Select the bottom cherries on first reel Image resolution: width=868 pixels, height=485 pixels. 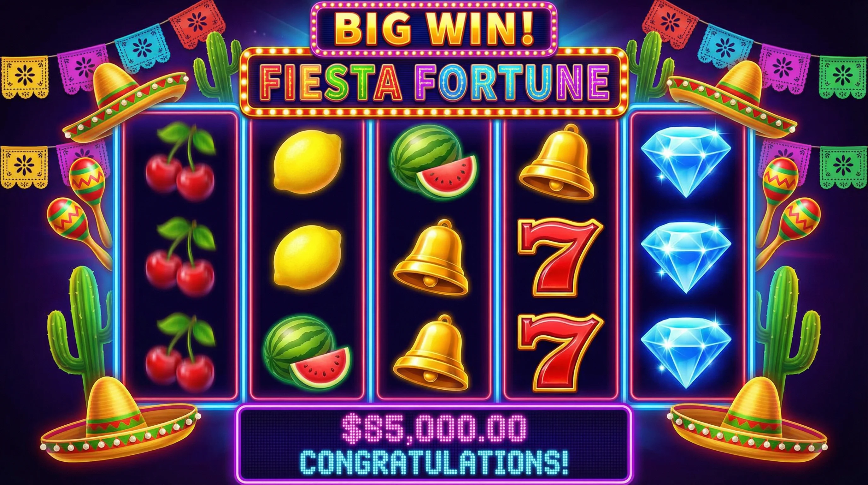[180, 353]
